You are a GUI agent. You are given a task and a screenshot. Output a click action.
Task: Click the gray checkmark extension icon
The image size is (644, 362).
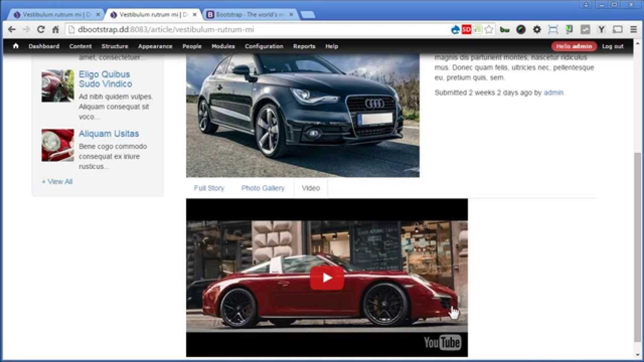pyautogui.click(x=585, y=30)
